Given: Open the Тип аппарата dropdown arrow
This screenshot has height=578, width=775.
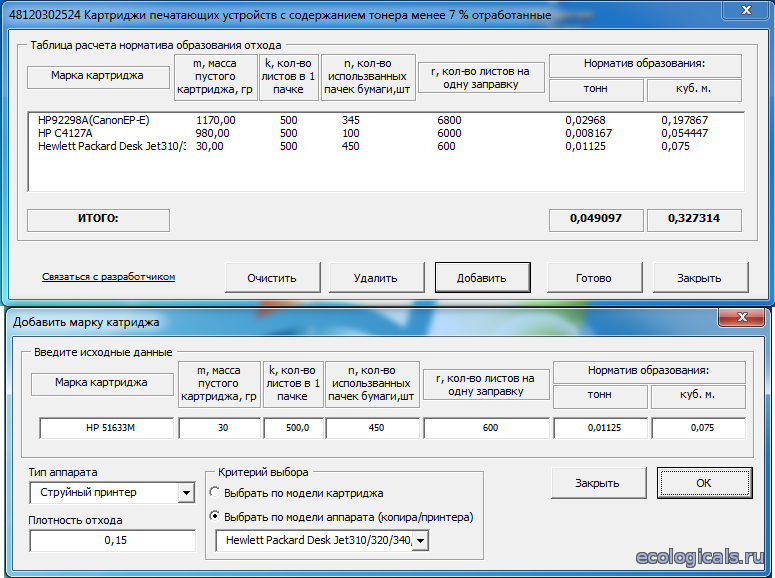Looking at the screenshot, I should click(x=186, y=493).
